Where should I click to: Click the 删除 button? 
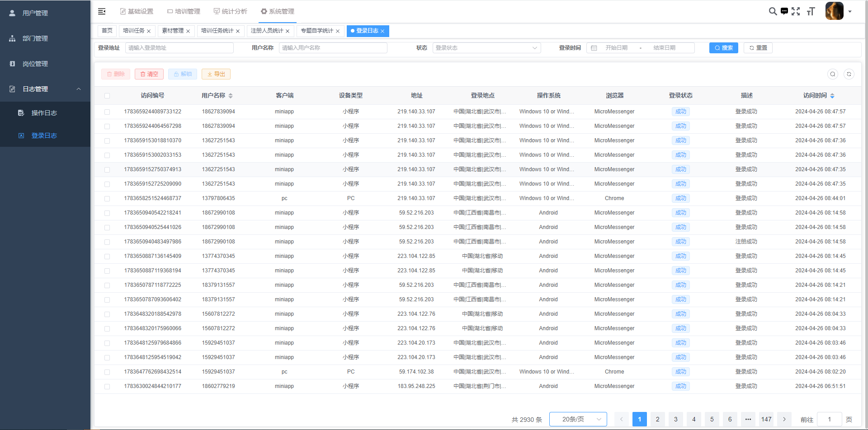116,74
